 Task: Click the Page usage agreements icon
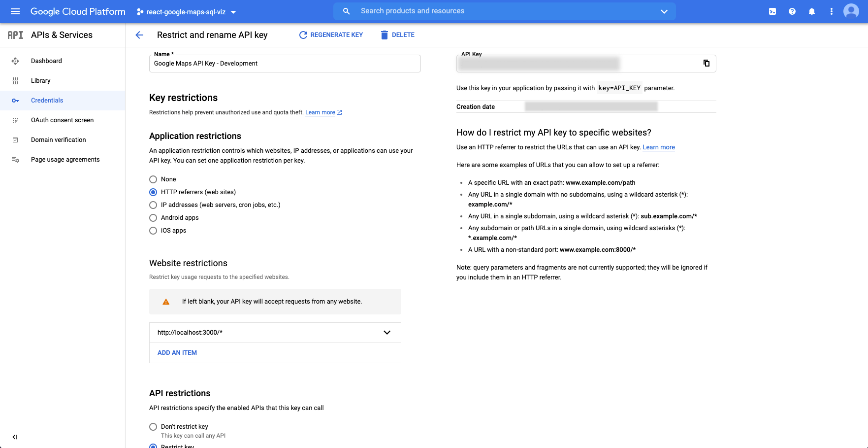(x=15, y=160)
